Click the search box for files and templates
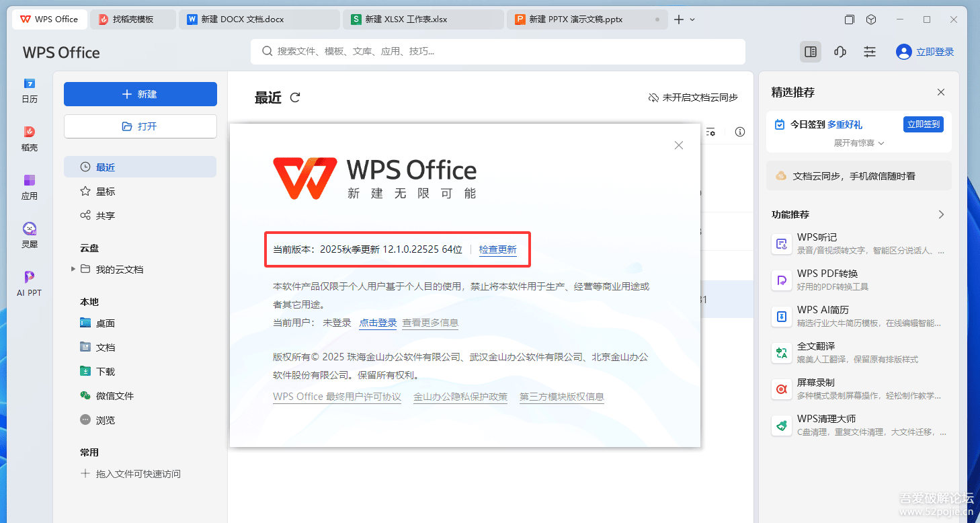This screenshot has width=980, height=523. point(498,51)
